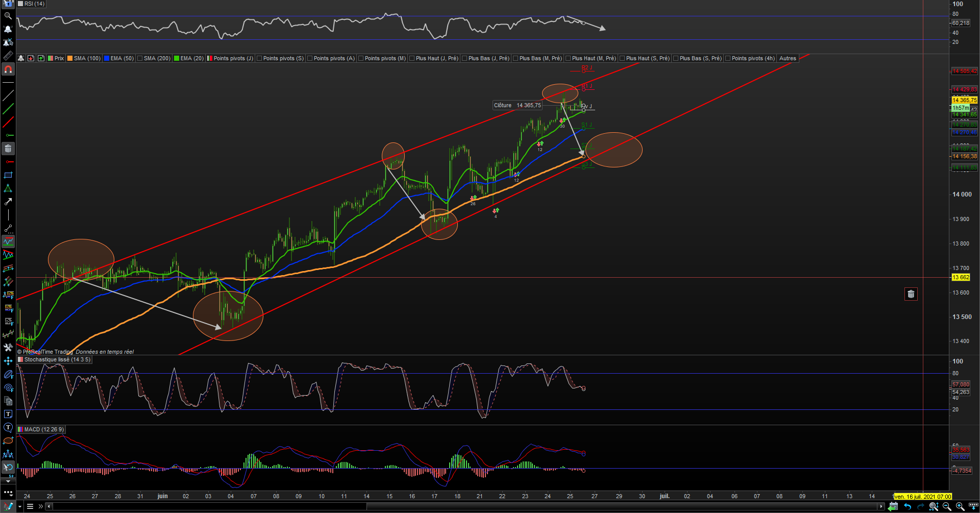
Task: Activate the red magnet snap tool
Action: coord(8,69)
